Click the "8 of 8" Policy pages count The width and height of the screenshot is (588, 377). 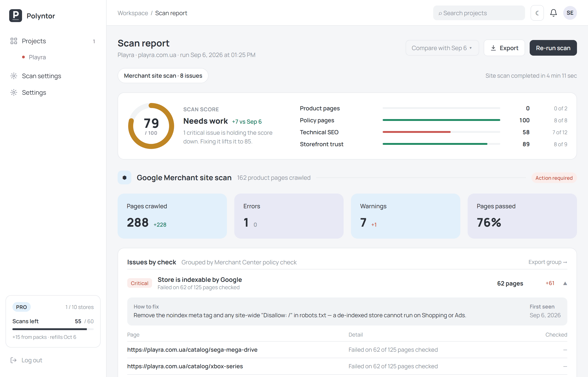(x=560, y=120)
